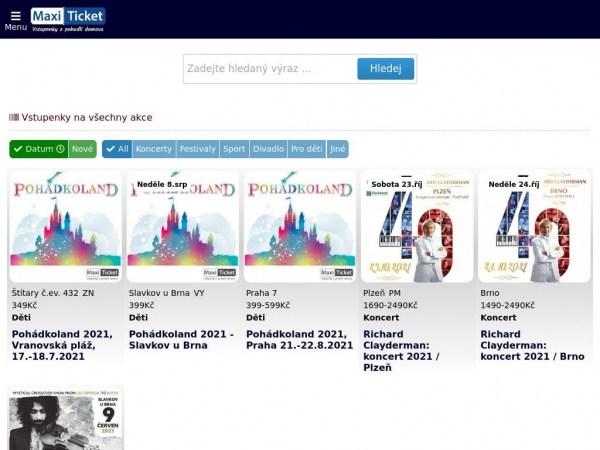Click price text 1690-2490Kč
Image resolution: width=600 pixels, height=450 pixels.
390,305
